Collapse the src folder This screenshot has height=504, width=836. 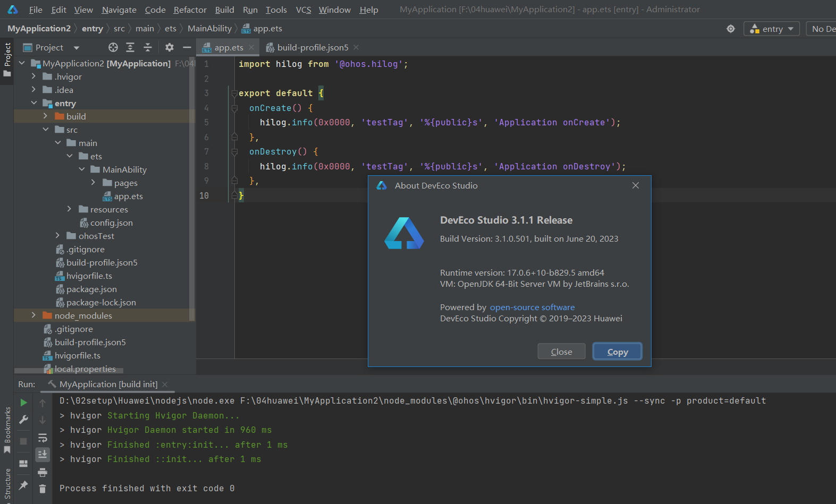click(45, 130)
